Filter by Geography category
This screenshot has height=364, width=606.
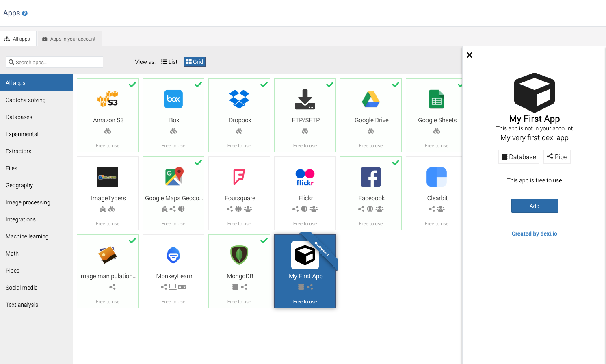pyautogui.click(x=37, y=185)
